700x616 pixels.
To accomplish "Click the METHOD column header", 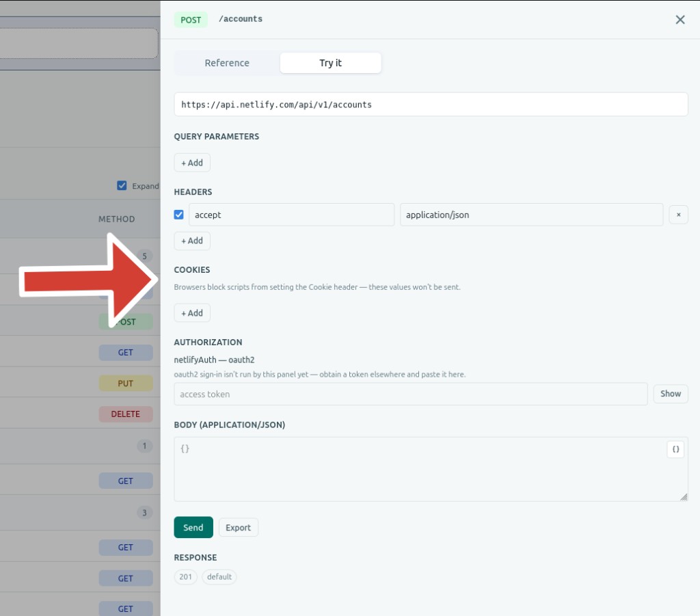I will [x=116, y=219].
